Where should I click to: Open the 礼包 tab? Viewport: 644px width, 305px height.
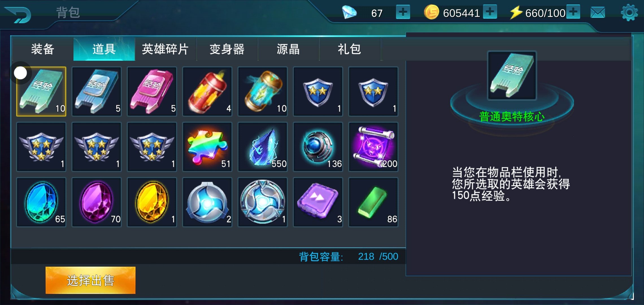(x=350, y=49)
